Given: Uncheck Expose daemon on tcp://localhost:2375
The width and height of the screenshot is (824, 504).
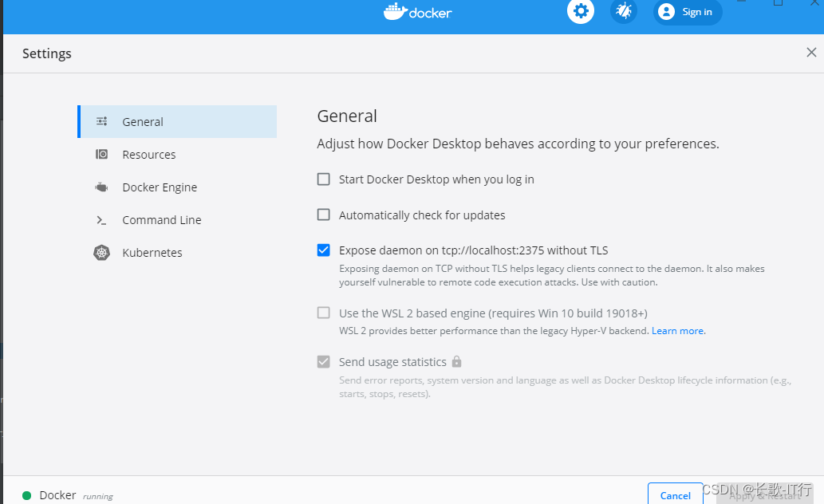Looking at the screenshot, I should point(324,250).
